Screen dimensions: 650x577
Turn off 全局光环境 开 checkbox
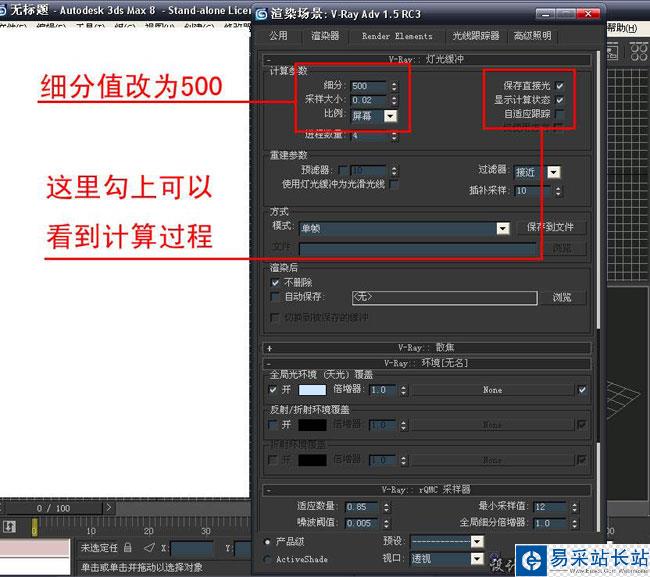pyautogui.click(x=273, y=390)
